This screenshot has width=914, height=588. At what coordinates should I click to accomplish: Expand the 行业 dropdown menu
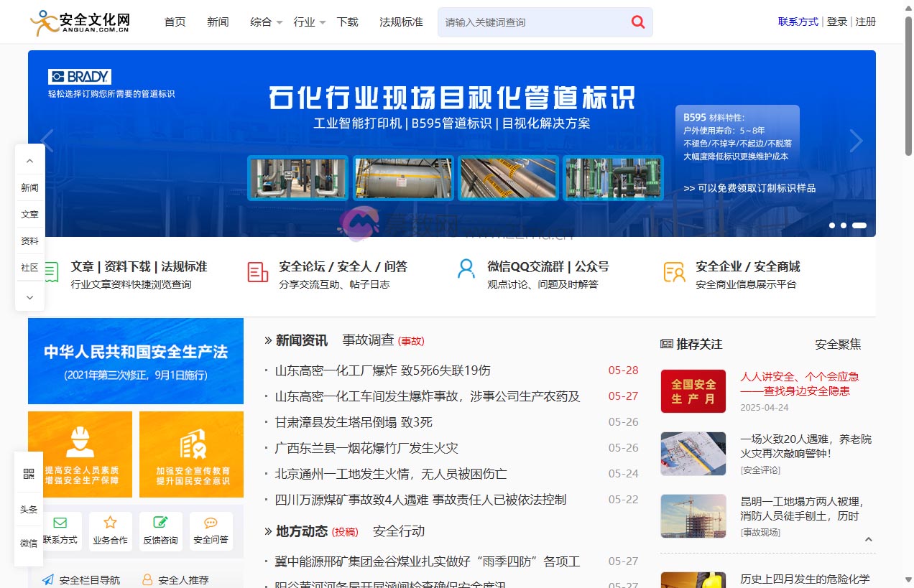tap(305, 22)
